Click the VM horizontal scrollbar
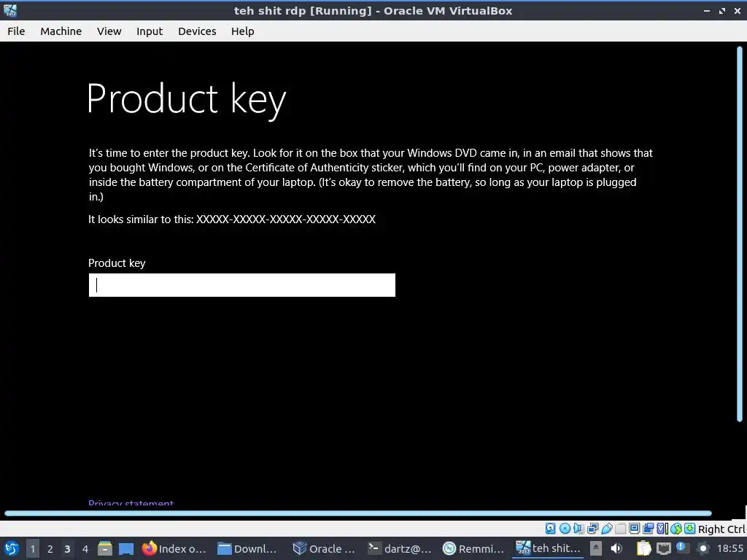Viewport: 747px width, 560px height. tap(358, 513)
